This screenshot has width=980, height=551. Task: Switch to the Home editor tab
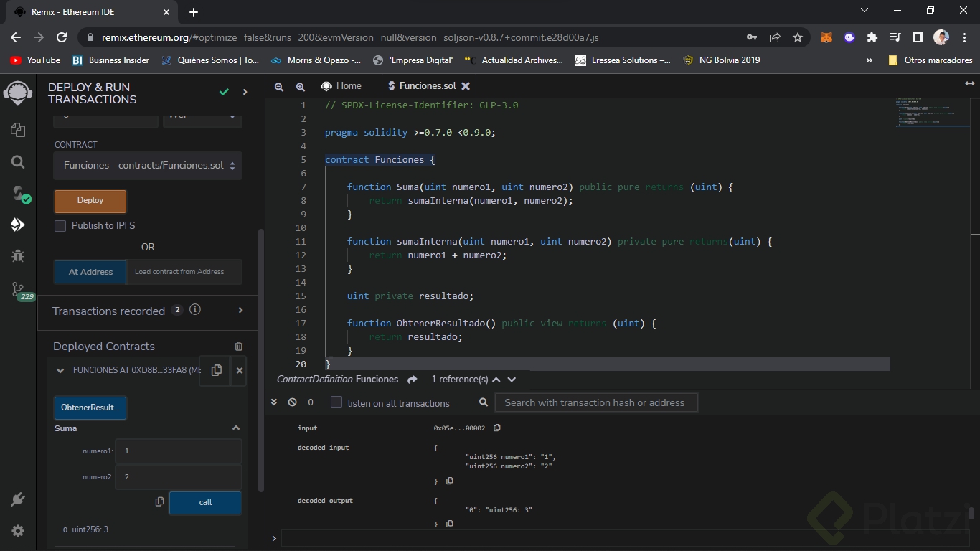(x=341, y=86)
